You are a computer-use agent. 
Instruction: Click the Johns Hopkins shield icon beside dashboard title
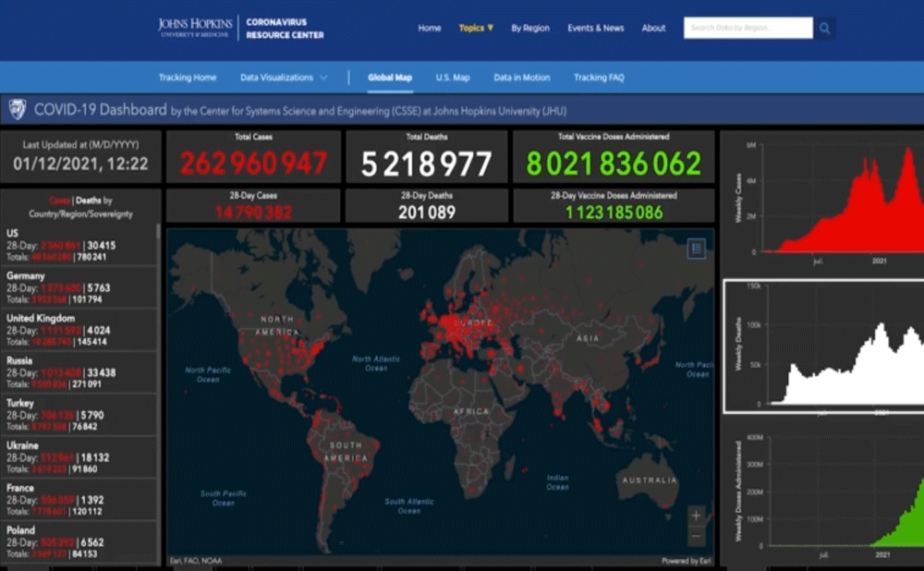[x=18, y=110]
